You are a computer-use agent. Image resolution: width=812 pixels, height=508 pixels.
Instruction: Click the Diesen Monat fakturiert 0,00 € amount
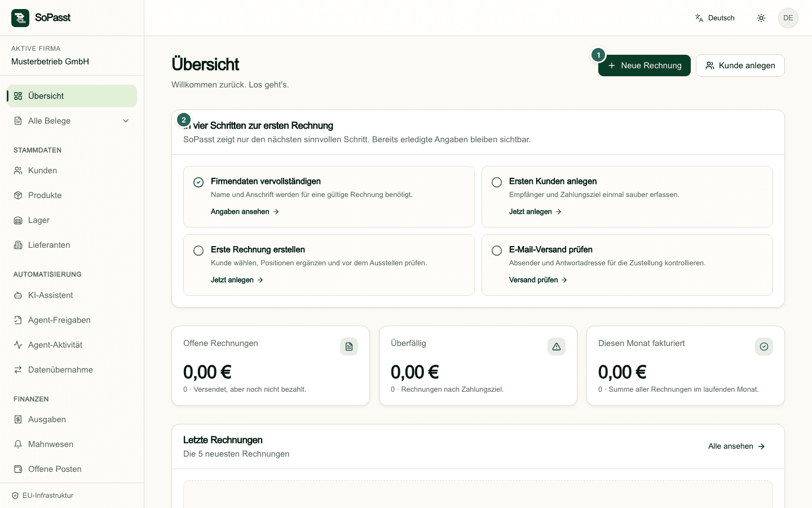[623, 372]
